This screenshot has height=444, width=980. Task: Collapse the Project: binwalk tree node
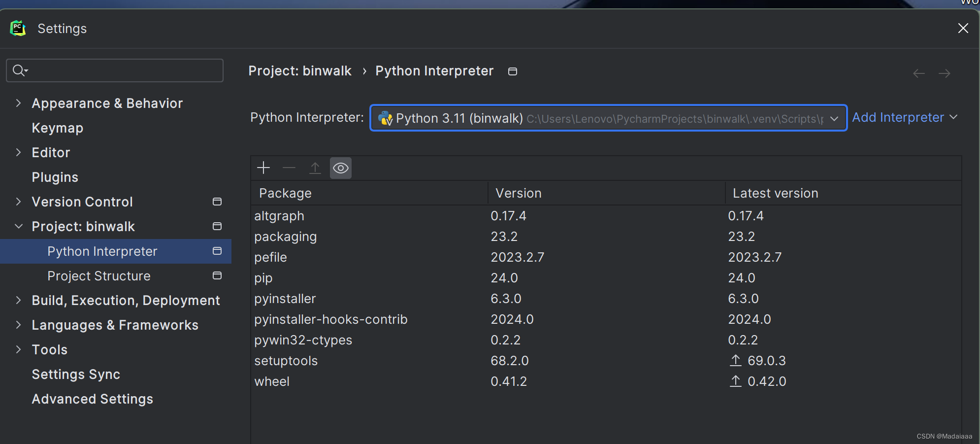point(19,226)
